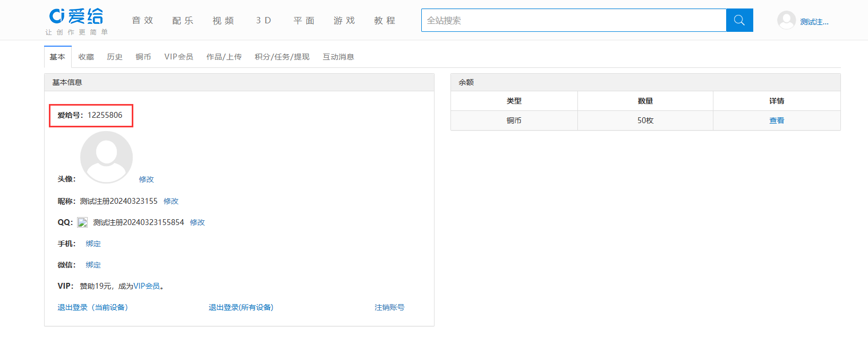Click the 注销账号 link
The height and width of the screenshot is (337, 868).
pos(389,307)
